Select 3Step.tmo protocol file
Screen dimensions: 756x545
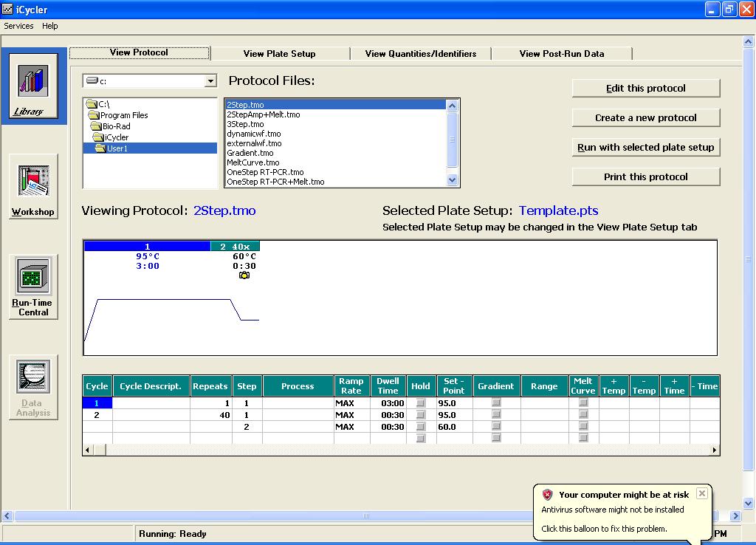pos(336,124)
